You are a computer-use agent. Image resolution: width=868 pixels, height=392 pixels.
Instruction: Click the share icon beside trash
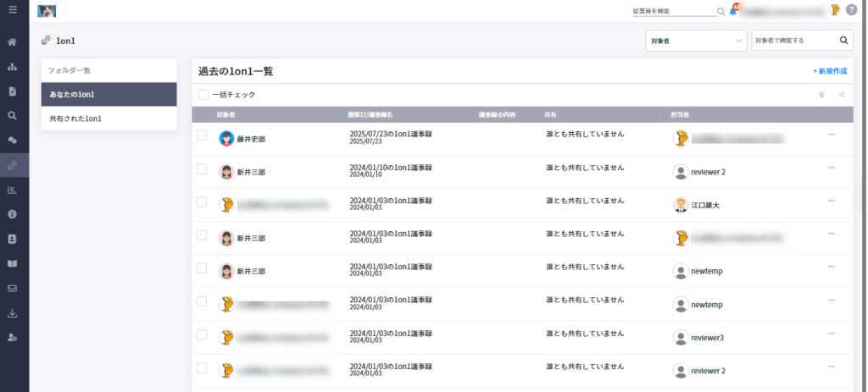coord(842,95)
